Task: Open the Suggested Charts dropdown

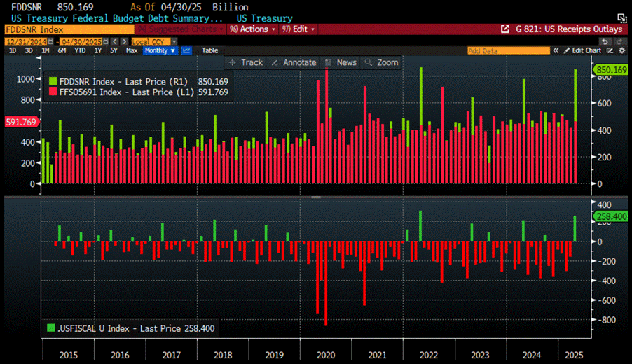Action: pos(180,29)
